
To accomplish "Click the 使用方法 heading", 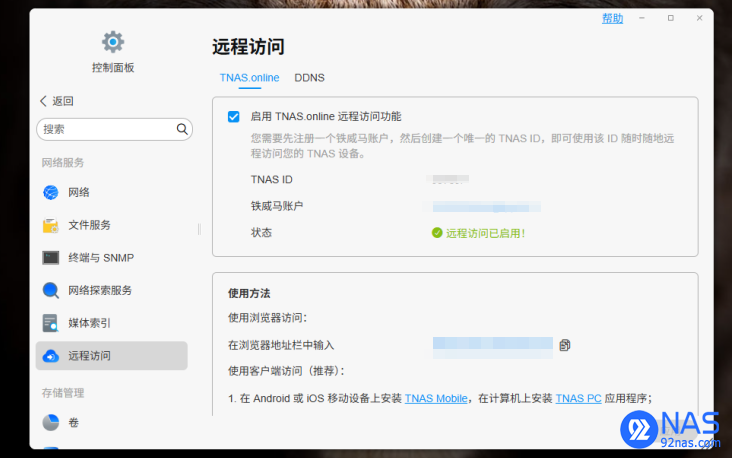I will (249, 294).
